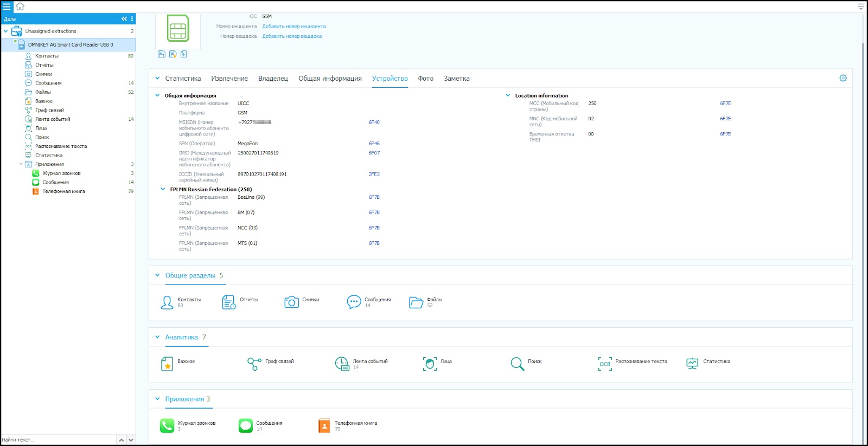Open Контакты card in Общие разделы
868x446 pixels.
pos(181,302)
